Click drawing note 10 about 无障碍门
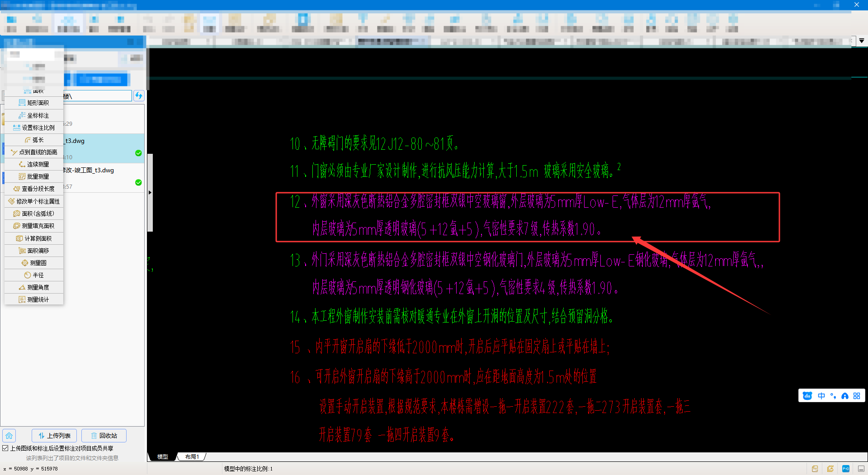The height and width of the screenshot is (475, 868). coord(375,143)
